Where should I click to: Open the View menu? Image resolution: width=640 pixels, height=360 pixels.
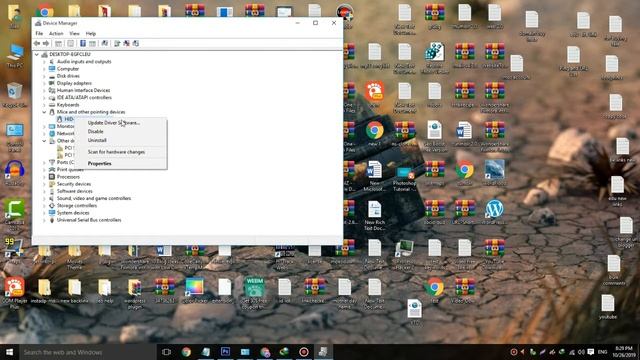click(74, 33)
